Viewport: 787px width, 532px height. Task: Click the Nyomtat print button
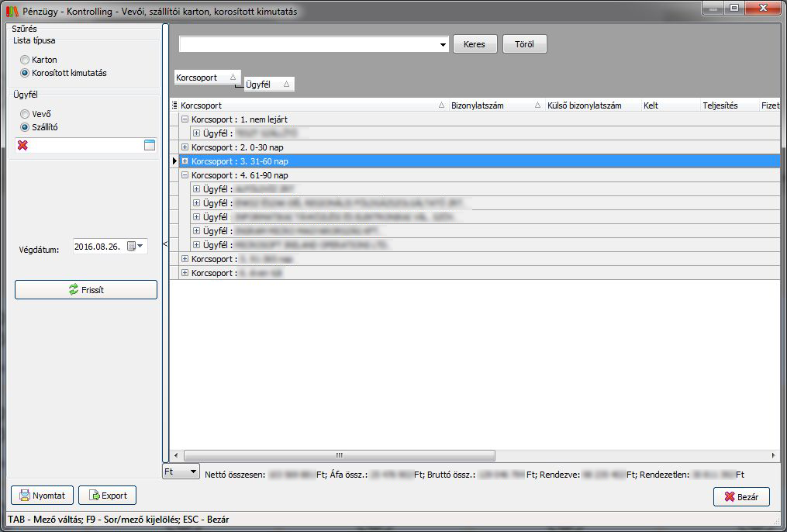[43, 496]
